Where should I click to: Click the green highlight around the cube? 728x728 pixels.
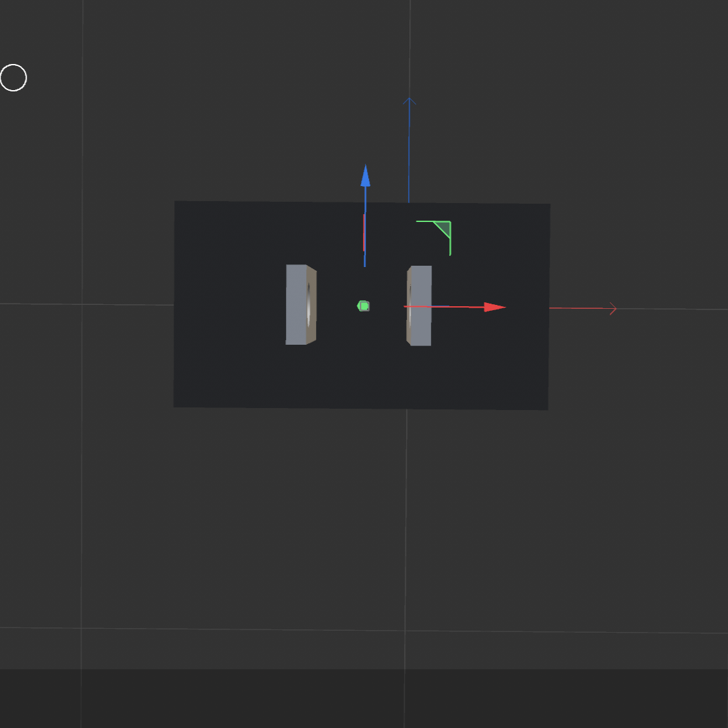358,306
